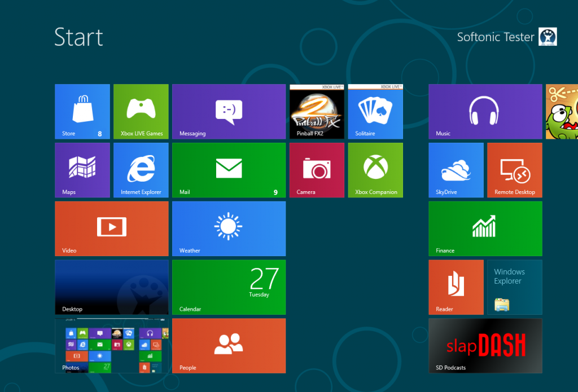Screen dimensions: 578x392
Task: Open the Maps tile
Action: (x=82, y=170)
